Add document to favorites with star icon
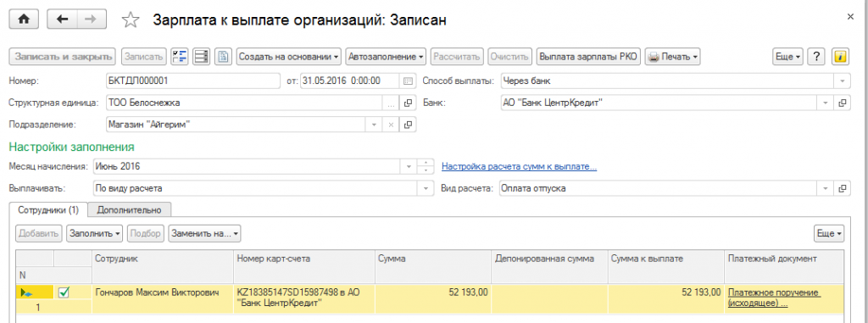Screen dimensions: 868x323 coord(130,20)
